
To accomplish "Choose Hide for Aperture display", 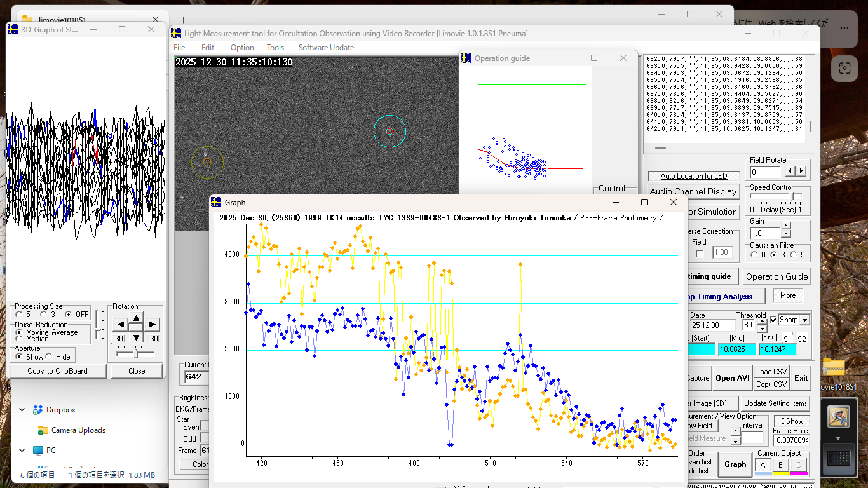I will (50, 356).
